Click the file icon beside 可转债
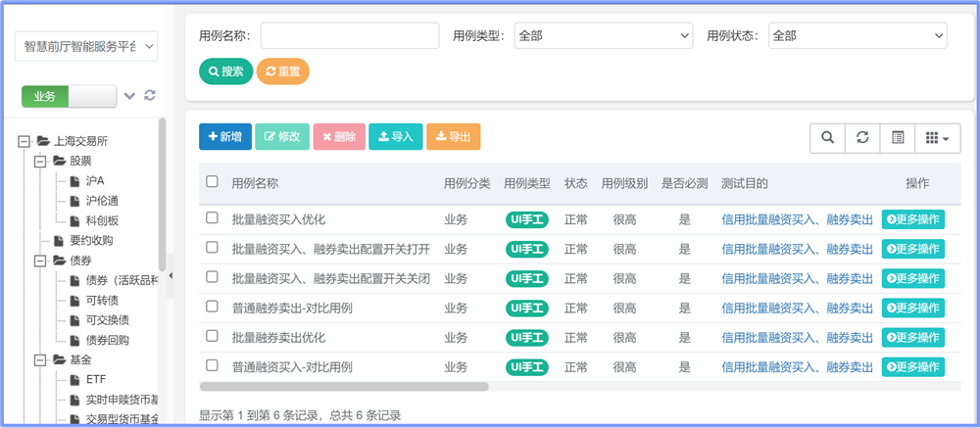 pos(75,300)
